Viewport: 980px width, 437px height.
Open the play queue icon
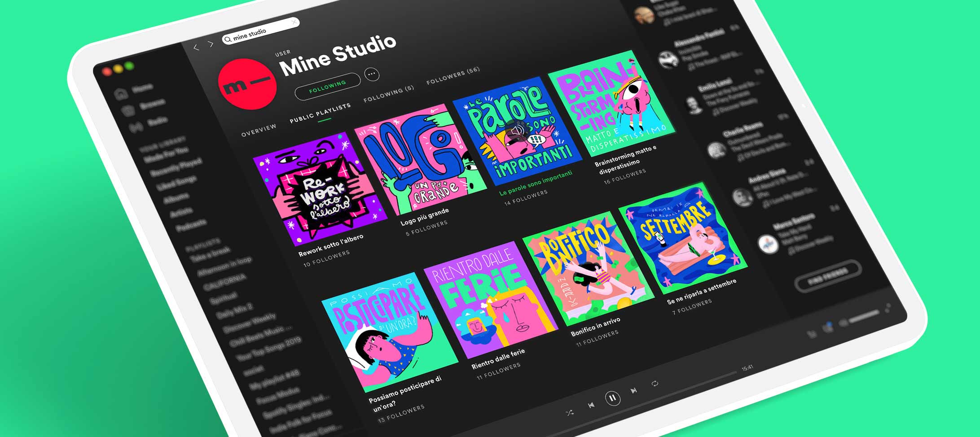click(811, 334)
